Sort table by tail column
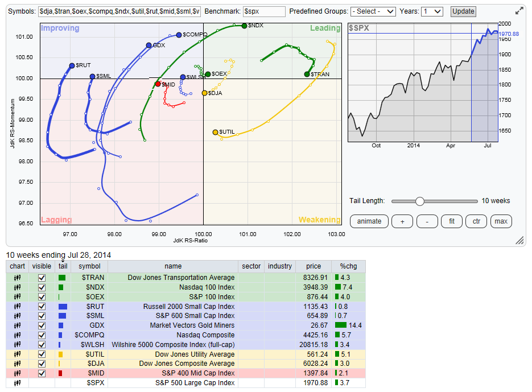 click(x=63, y=266)
